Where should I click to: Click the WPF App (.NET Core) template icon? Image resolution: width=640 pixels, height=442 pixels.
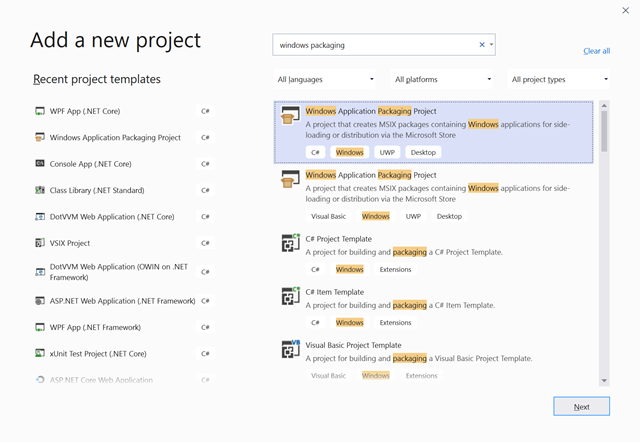click(40, 111)
